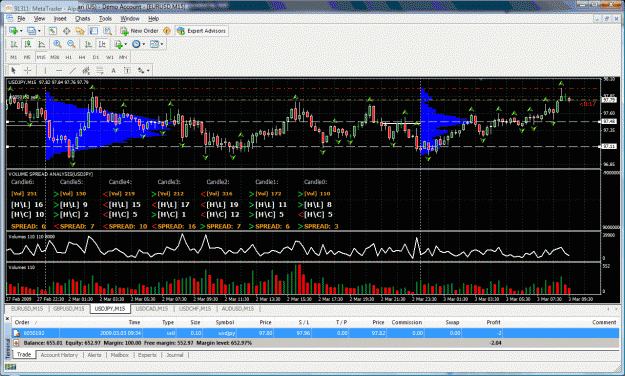
Task: Expand the Arrows objects dropdown arrow
Action: pos(148,71)
